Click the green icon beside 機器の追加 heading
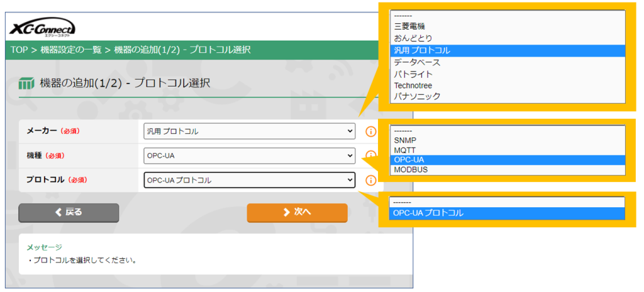The height and width of the screenshot is (292, 644). (x=26, y=83)
